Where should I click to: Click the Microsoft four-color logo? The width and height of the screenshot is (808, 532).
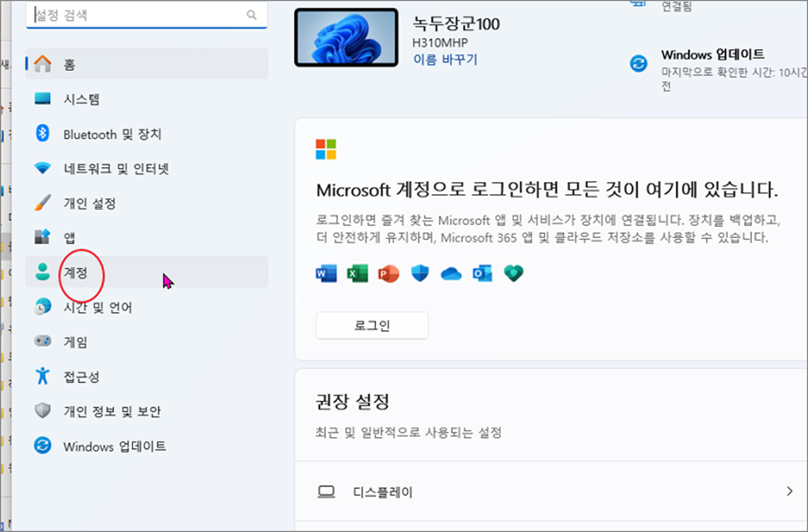326,149
